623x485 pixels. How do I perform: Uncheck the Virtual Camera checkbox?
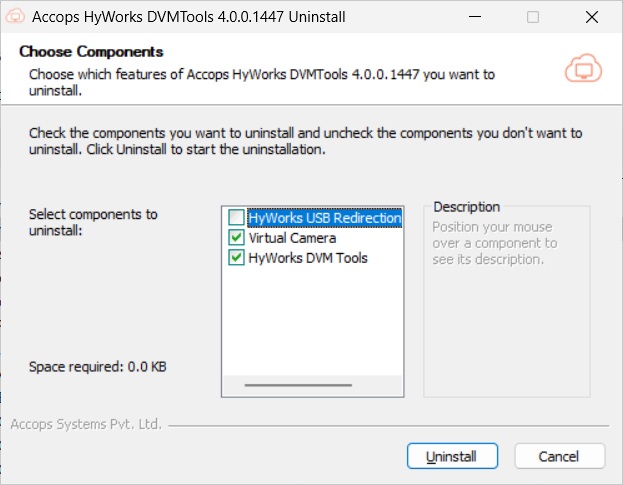[x=236, y=238]
